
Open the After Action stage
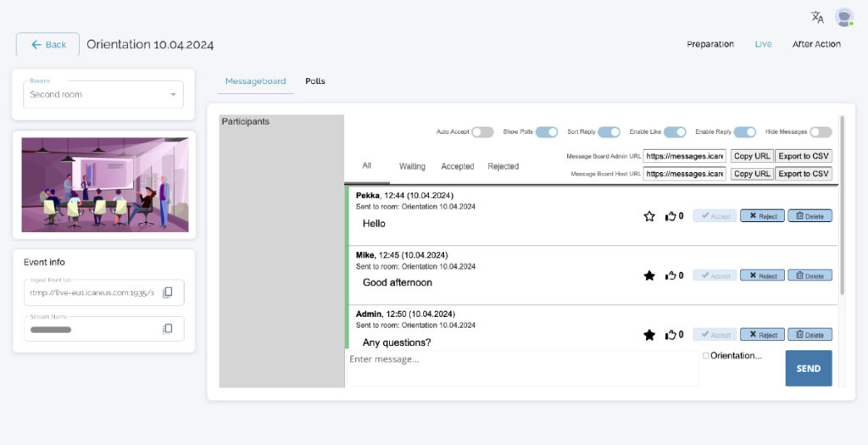tap(816, 44)
